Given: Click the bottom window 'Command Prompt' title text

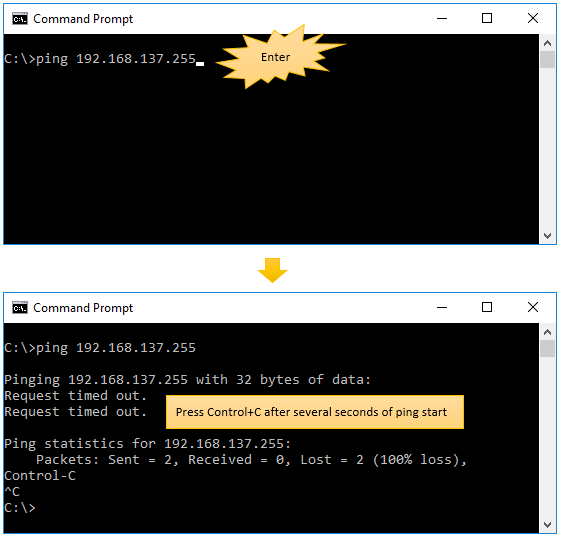Looking at the screenshot, I should pyautogui.click(x=83, y=308).
